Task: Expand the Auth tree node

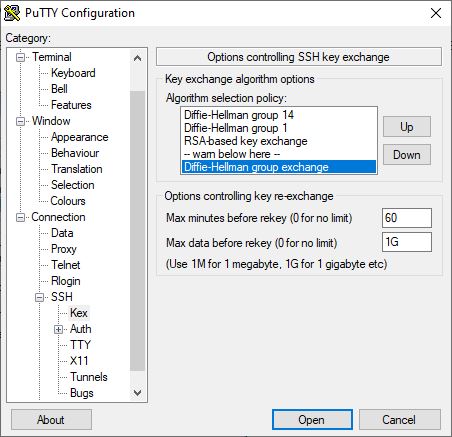Action: pos(58,330)
